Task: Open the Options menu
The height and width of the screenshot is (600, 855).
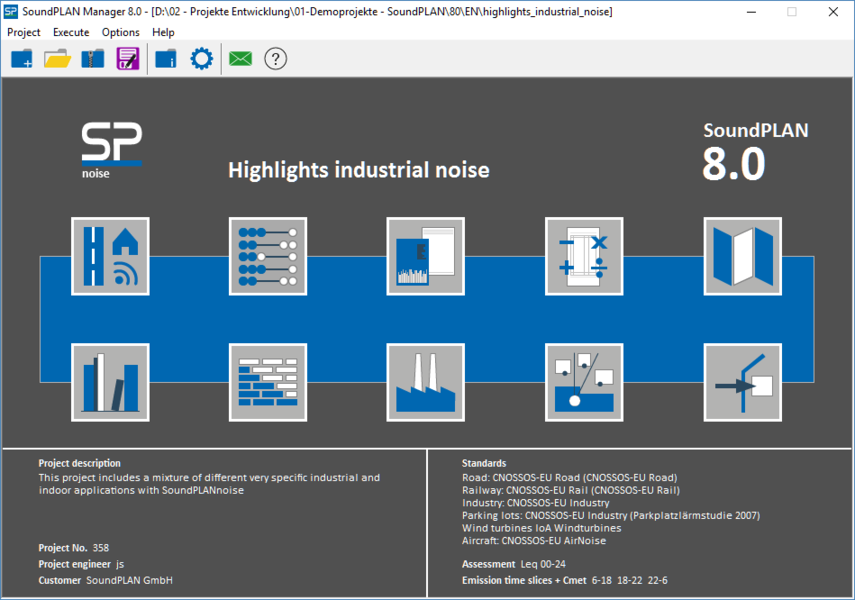Action: point(121,32)
